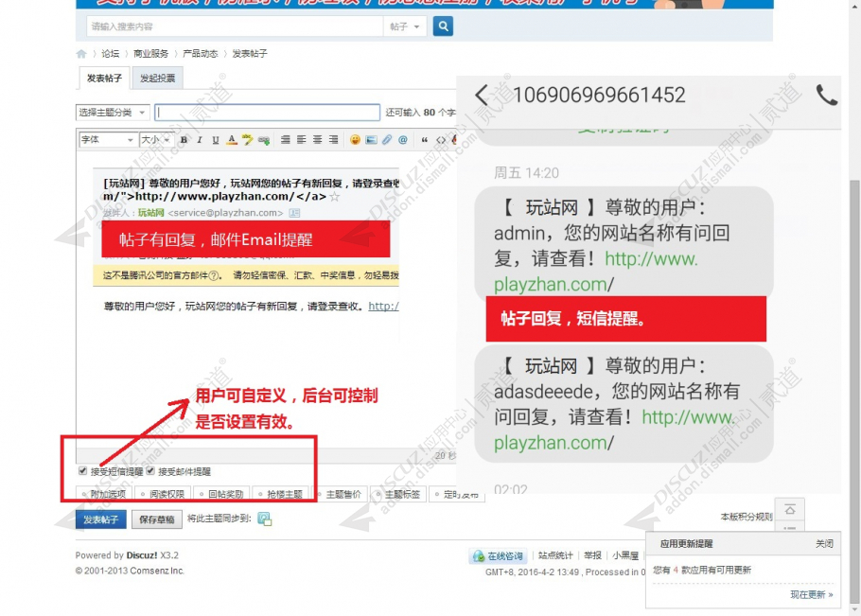The width and height of the screenshot is (861, 616).
Task: Open the 抢楼主题 tab
Action: 281,494
